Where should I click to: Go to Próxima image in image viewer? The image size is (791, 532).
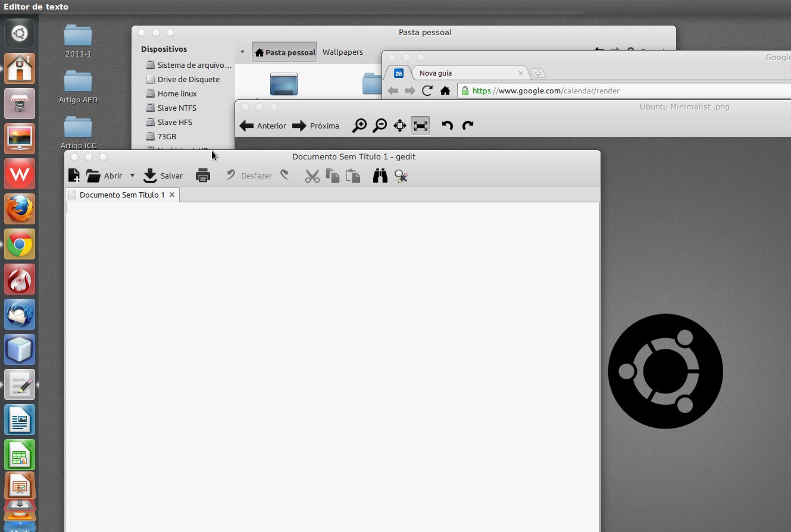pos(316,126)
